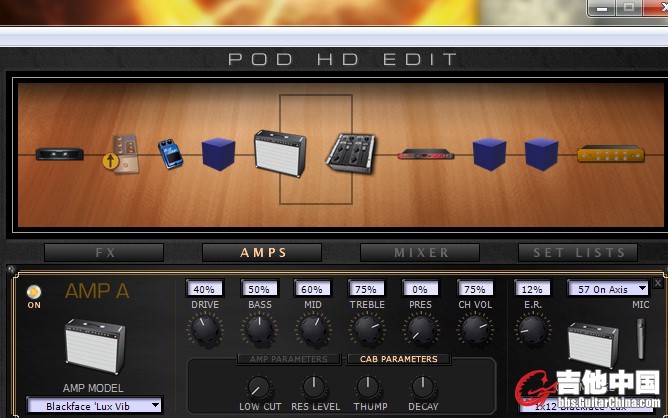Click the CH VOL 75% value field
Image resolution: width=668 pixels, height=418 pixels.
[475, 289]
